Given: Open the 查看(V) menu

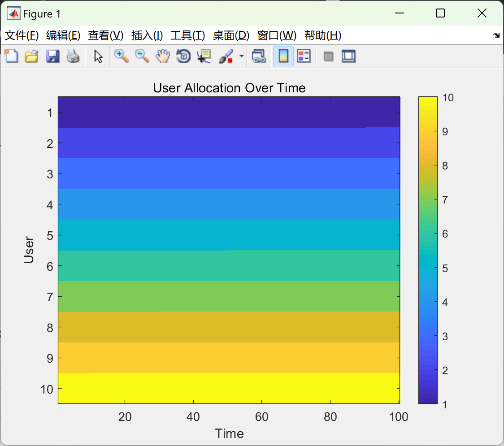Looking at the screenshot, I should coord(105,35).
